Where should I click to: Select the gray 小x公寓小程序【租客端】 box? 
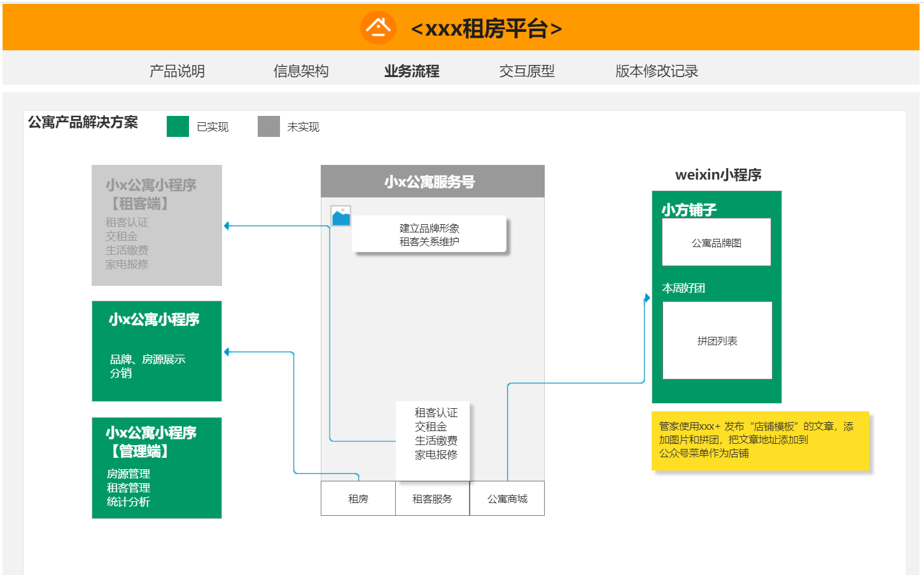tap(157, 225)
